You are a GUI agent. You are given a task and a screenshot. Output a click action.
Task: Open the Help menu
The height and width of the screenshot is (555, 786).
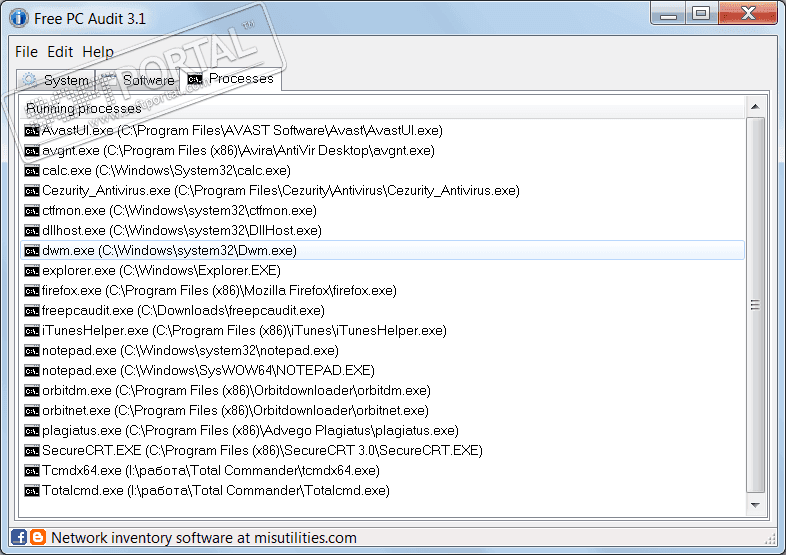[98, 52]
